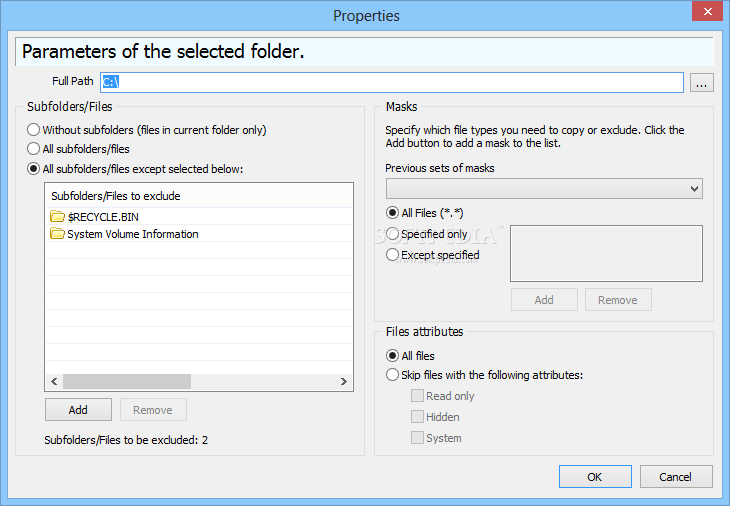Expand the Previous sets of masks dropdown
This screenshot has height=506, width=730.
(544, 189)
